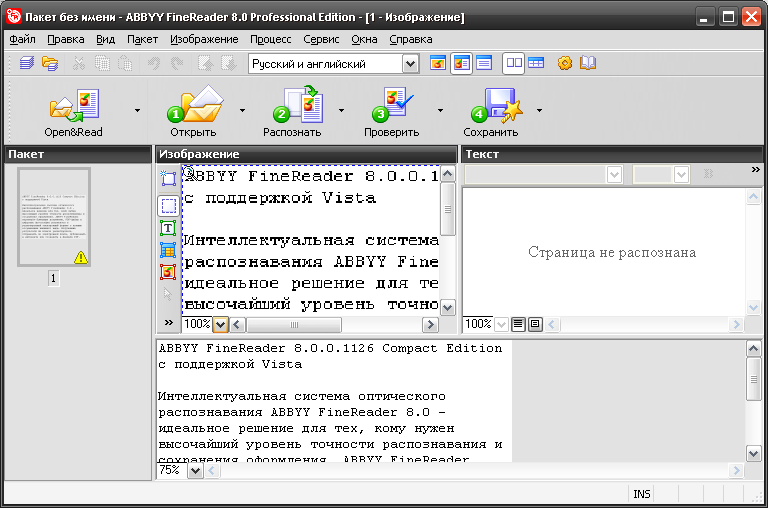Screen dimensions: 768x508
Task: Select the draw text block tool
Action: 168,228
